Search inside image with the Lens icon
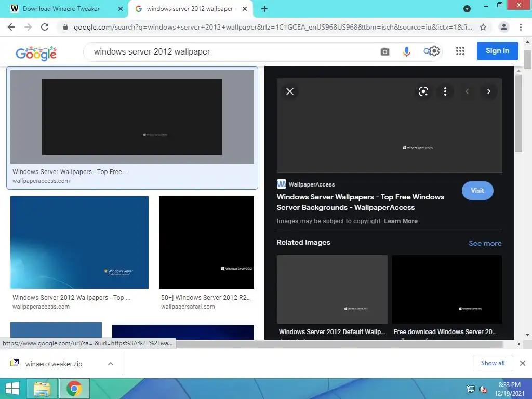Viewport: 532px width, 399px height. pyautogui.click(x=423, y=91)
